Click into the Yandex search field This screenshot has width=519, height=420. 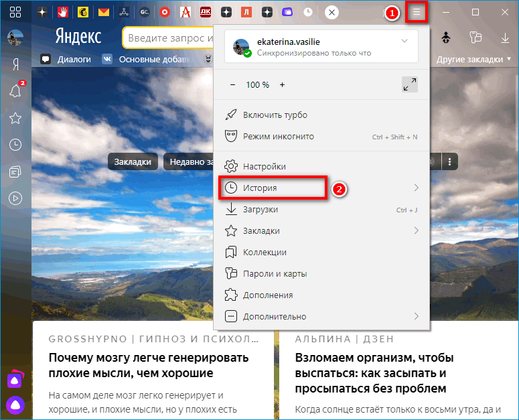pyautogui.click(x=168, y=38)
